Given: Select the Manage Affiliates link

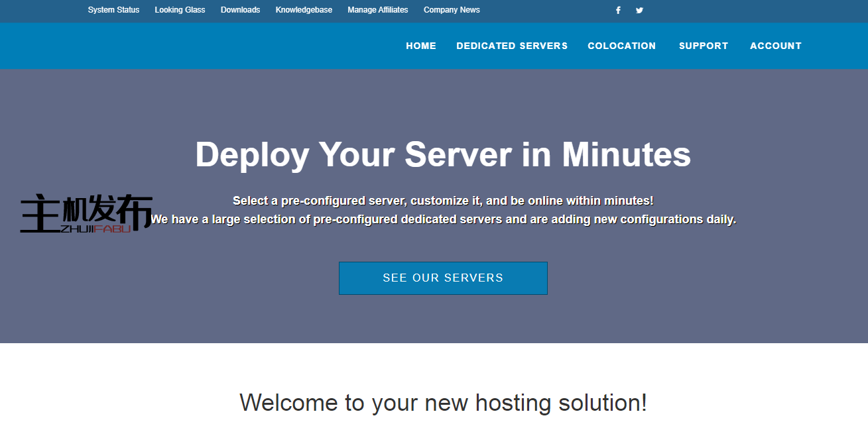Looking at the screenshot, I should click(x=377, y=10).
